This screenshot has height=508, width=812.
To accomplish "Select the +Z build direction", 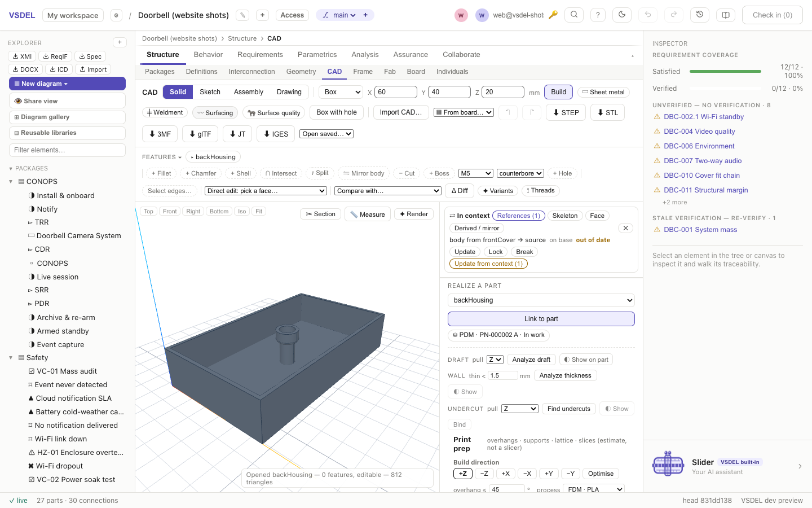I will pos(463,474).
